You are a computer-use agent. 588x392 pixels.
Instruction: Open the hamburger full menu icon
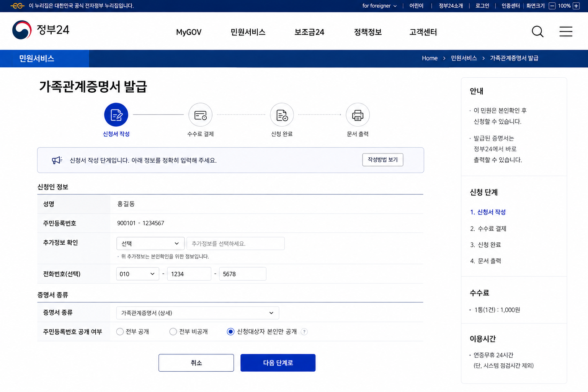(x=566, y=31)
